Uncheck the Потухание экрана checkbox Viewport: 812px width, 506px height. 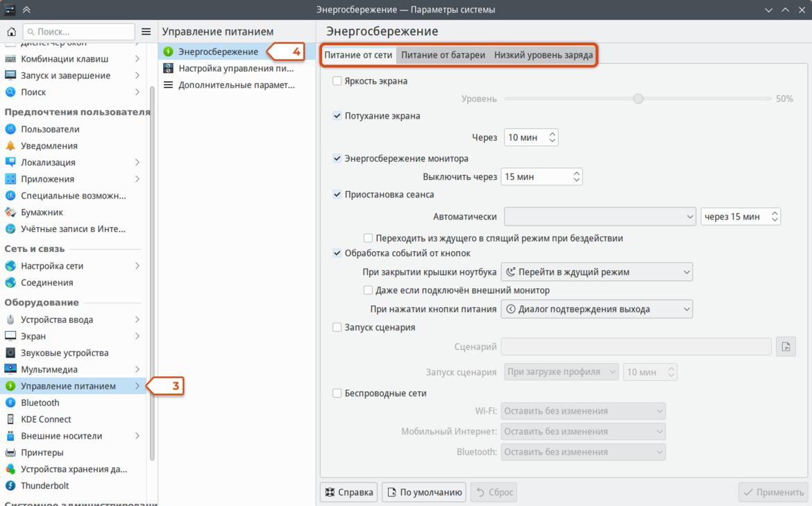[337, 116]
